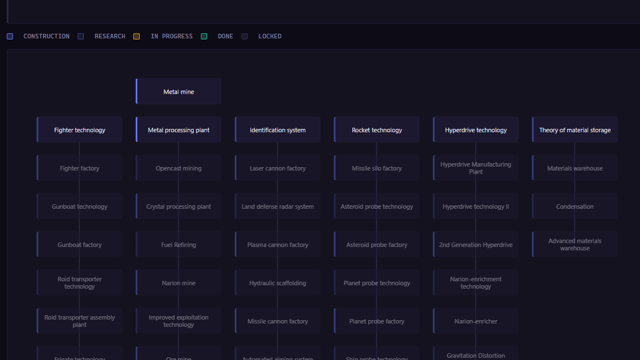Click the Hydraulic scaffolding node
The width and height of the screenshot is (640, 360).
pyautogui.click(x=278, y=283)
